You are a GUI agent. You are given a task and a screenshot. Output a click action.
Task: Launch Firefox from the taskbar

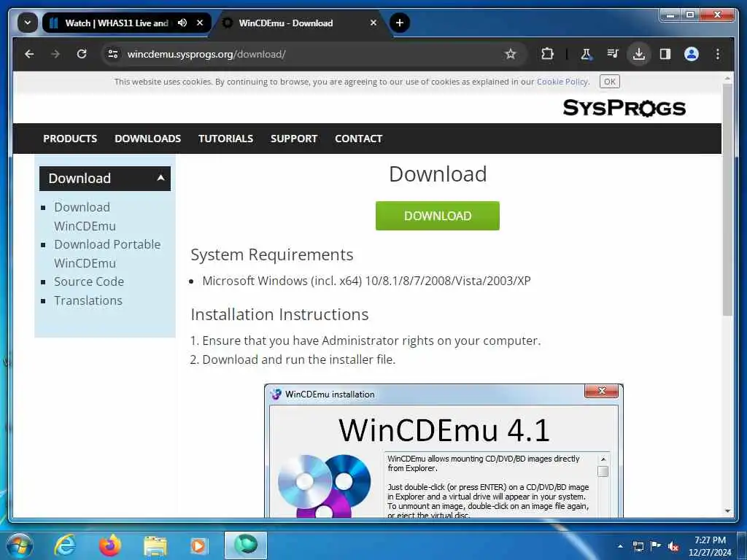pos(110,545)
